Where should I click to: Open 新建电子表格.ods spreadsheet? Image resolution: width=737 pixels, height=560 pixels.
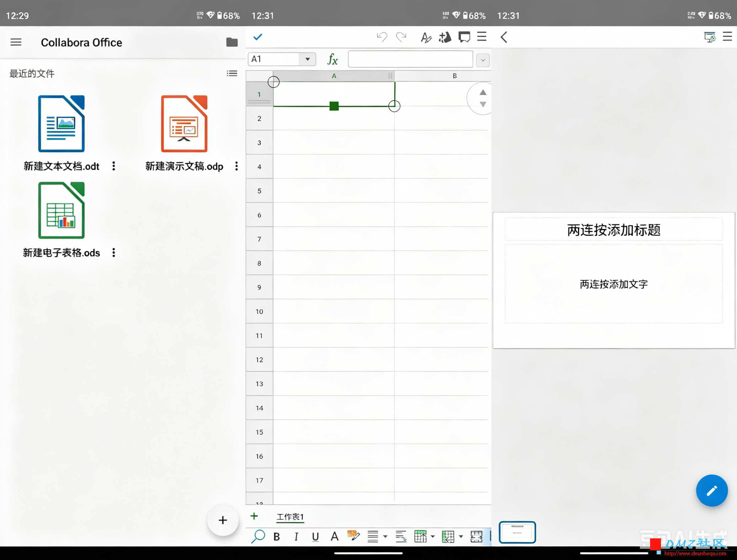tap(61, 210)
